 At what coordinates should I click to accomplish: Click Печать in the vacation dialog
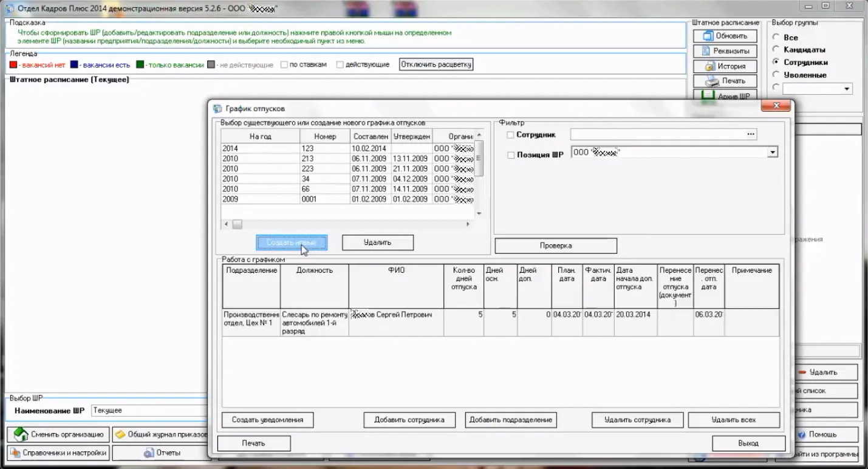point(254,443)
